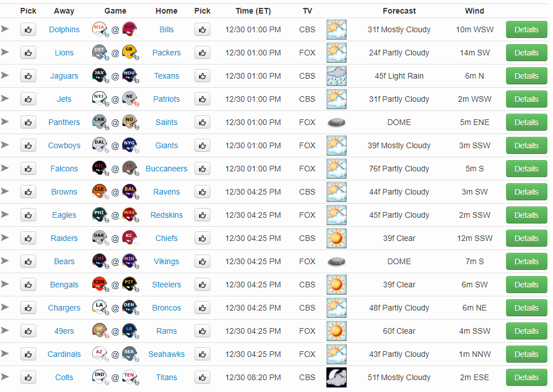
Task: Click the Steelers PIT helmet icon
Action: (x=131, y=285)
